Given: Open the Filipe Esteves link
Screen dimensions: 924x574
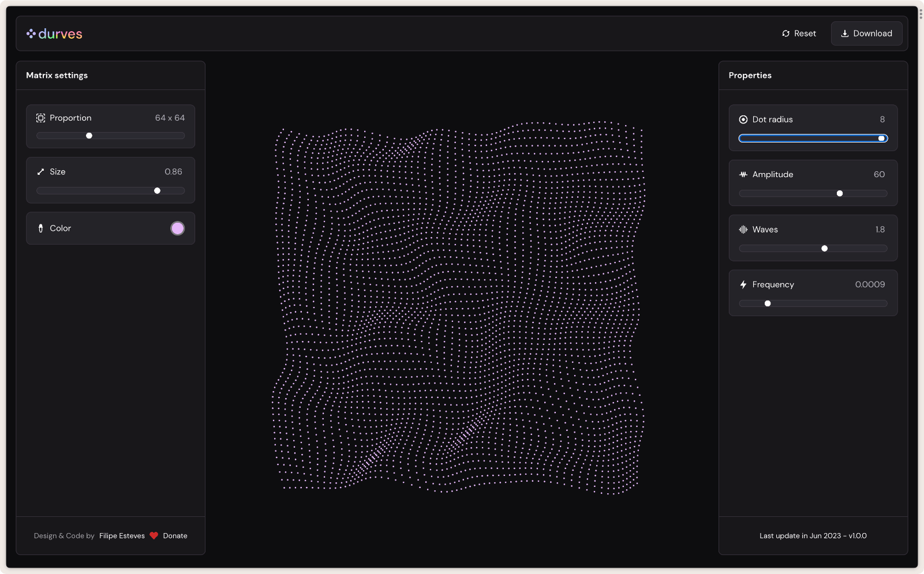Looking at the screenshot, I should (x=122, y=536).
